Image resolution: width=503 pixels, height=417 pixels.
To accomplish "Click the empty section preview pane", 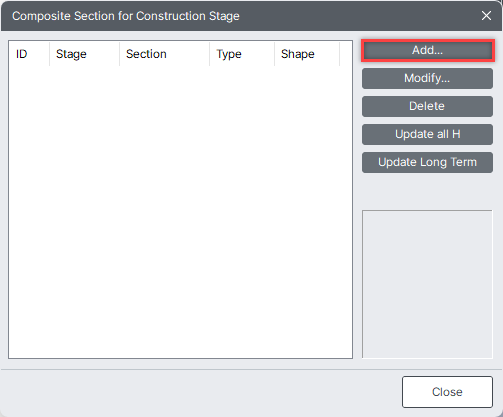I will click(427, 284).
